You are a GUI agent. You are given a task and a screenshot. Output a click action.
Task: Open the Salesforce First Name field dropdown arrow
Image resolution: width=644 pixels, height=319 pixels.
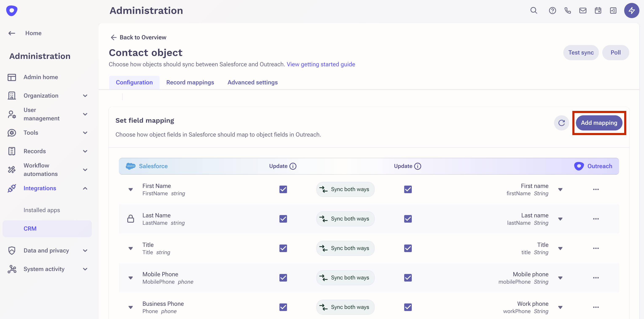point(130,190)
